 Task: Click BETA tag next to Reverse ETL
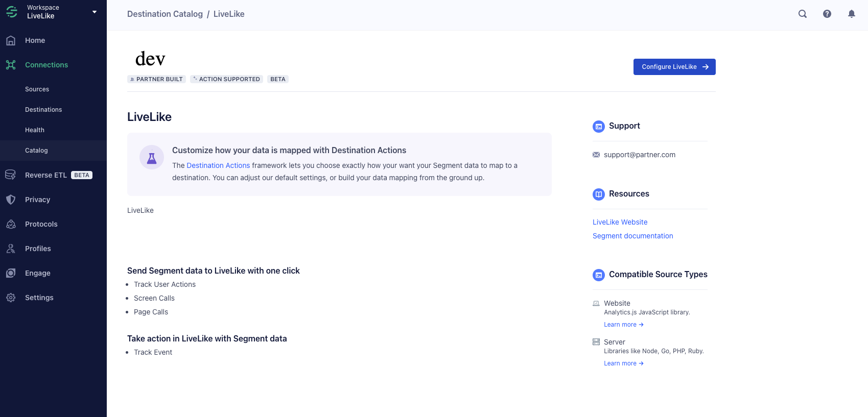coord(82,175)
